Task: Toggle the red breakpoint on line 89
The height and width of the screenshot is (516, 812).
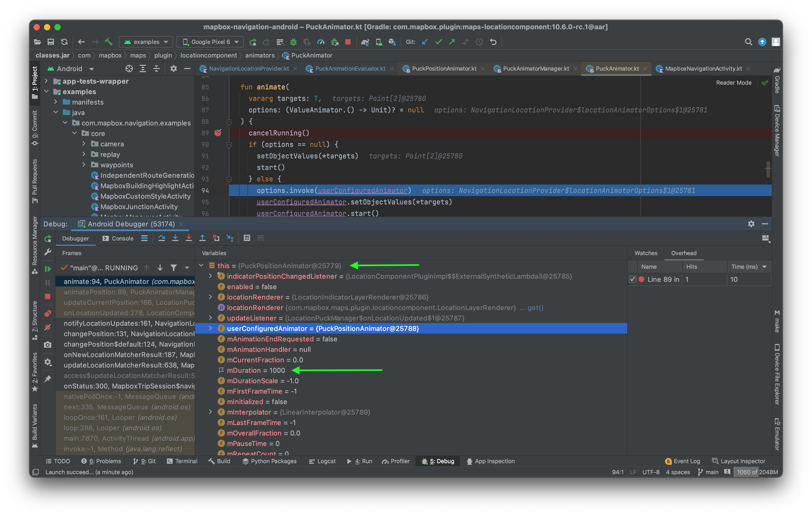Action: 218,133
